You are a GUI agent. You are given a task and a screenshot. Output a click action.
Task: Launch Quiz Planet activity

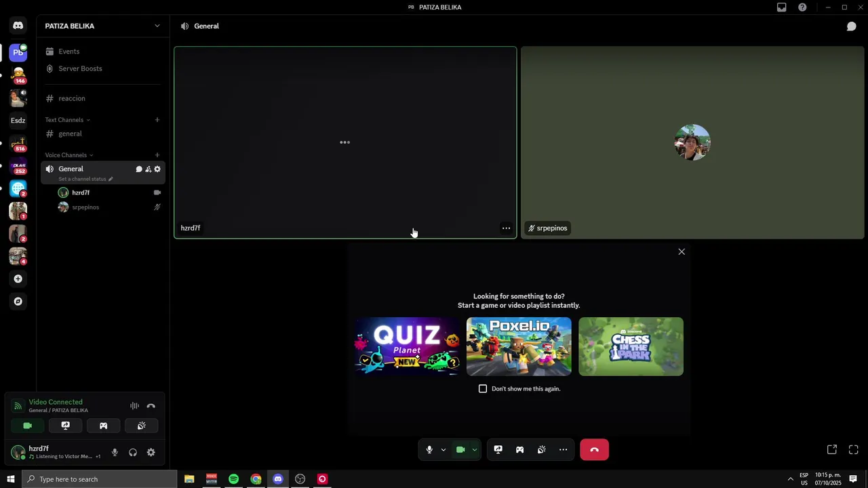(407, 346)
